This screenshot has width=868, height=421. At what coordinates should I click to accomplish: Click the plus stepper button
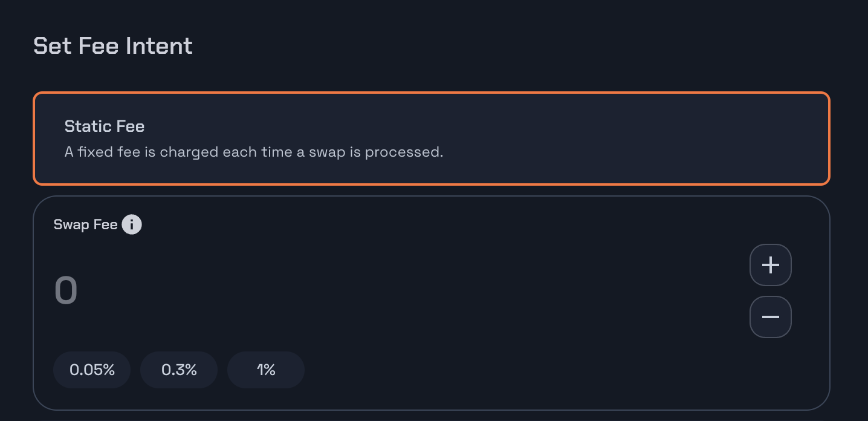coord(771,265)
